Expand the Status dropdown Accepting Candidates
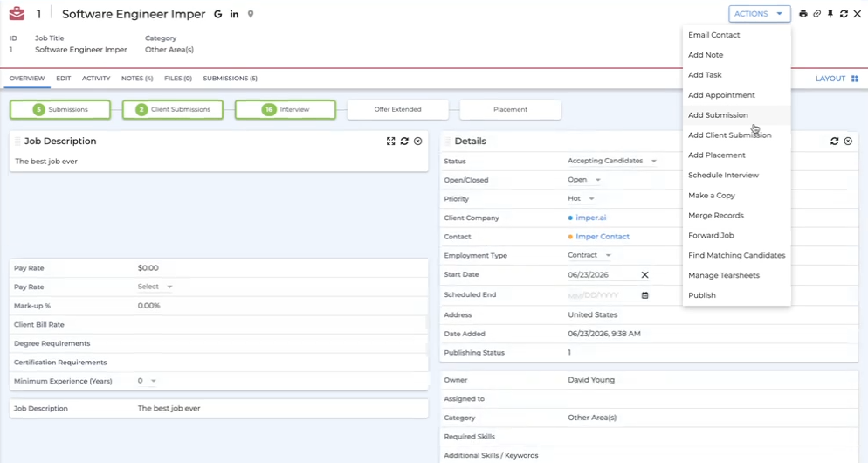This screenshot has width=868, height=463. click(611, 161)
